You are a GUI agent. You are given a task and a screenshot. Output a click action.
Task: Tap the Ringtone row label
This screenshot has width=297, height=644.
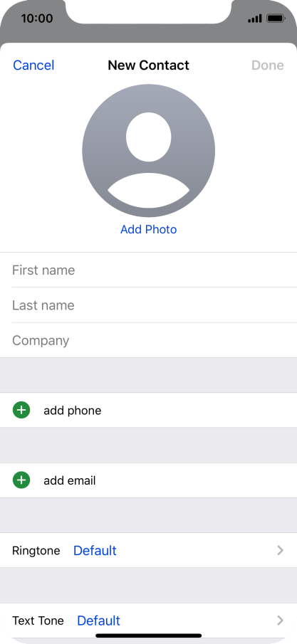[36, 551]
